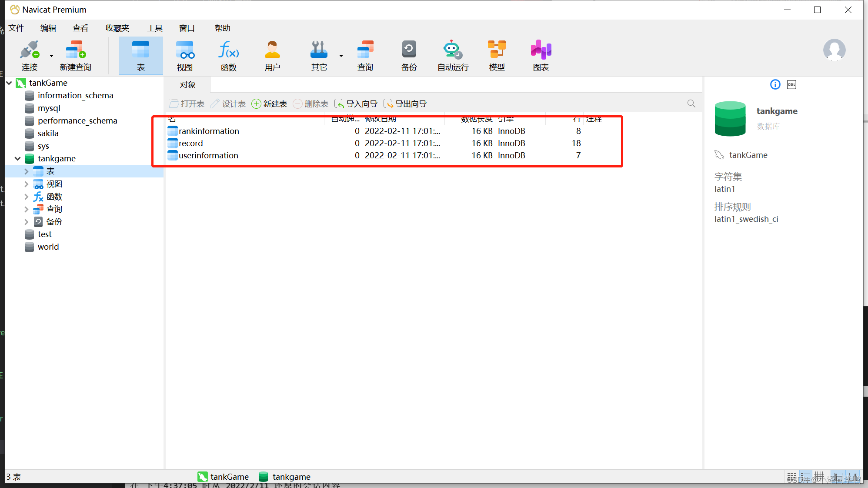Switch to icon grid view mode

[x=792, y=477]
